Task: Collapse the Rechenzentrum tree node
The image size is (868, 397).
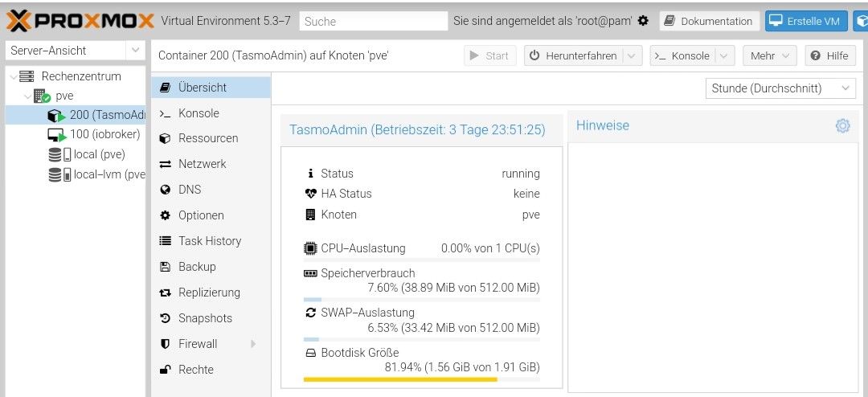Action: pos(14,76)
